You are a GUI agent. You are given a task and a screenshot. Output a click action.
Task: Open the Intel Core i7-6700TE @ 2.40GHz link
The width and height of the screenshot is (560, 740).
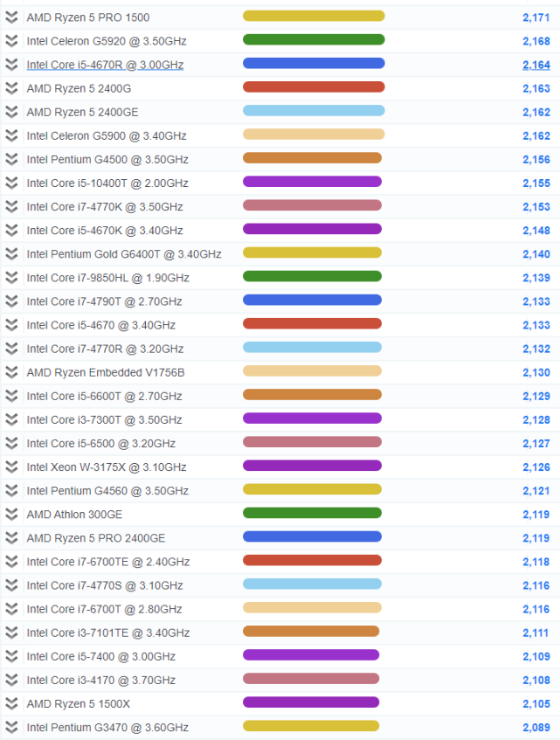point(108,562)
